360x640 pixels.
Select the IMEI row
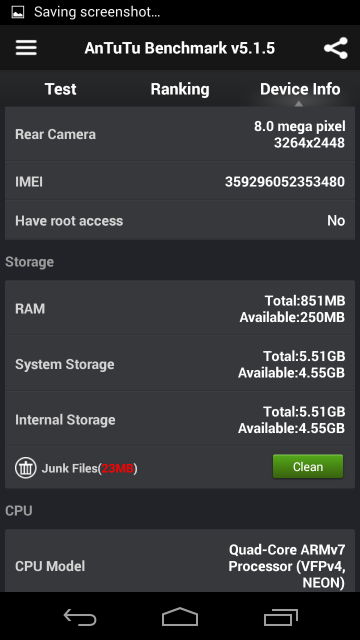point(180,182)
